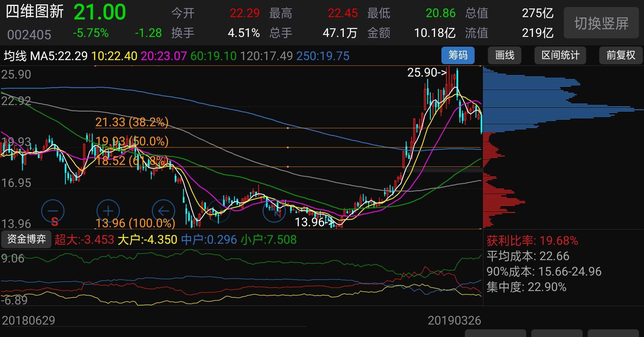Image resolution: width=644 pixels, height=337 pixels.
Task: Move chart forward with dim right arrow icon
Action: click(x=219, y=211)
